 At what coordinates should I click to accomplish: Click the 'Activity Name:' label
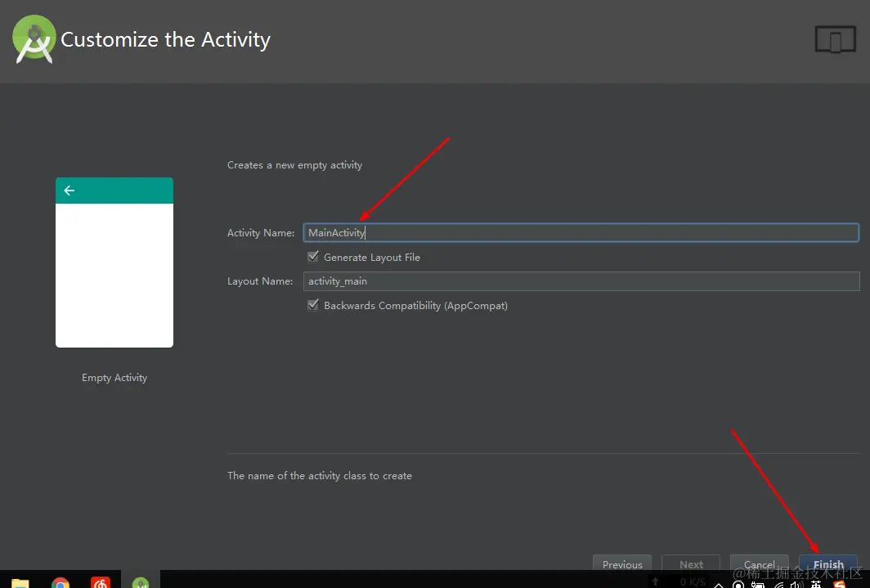coord(261,232)
